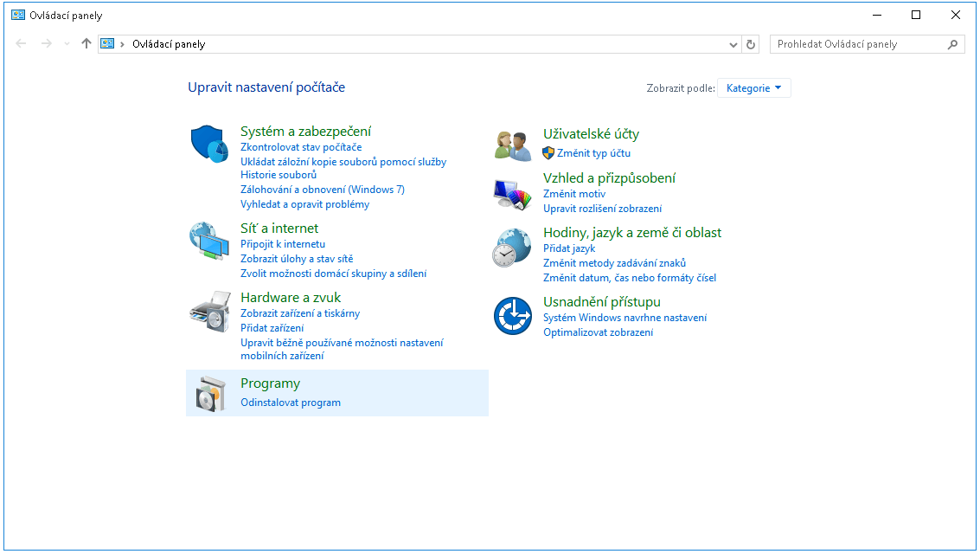
Task: Click the Vzhled a přizpůsobení monitor icon
Action: tap(513, 195)
